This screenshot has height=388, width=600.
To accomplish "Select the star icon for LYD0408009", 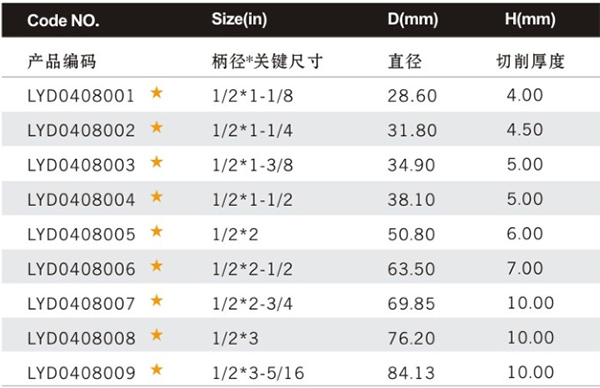I will (157, 370).
